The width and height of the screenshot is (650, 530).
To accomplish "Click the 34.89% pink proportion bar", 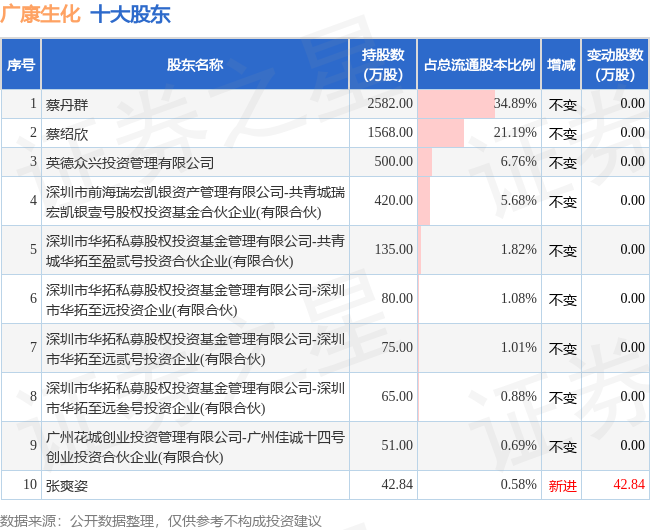I will [456, 104].
